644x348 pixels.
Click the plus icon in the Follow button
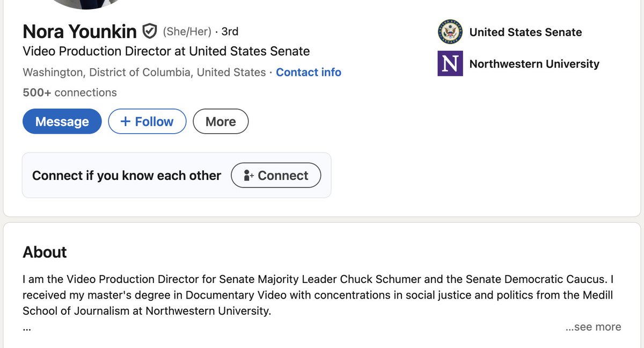(x=126, y=121)
